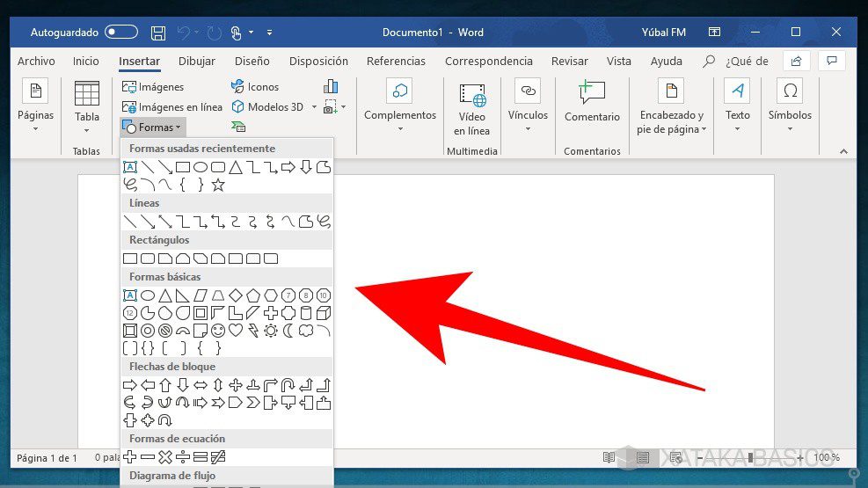Choose the diamond shape in Formas básicas
The width and height of the screenshot is (868, 488).
(x=236, y=295)
